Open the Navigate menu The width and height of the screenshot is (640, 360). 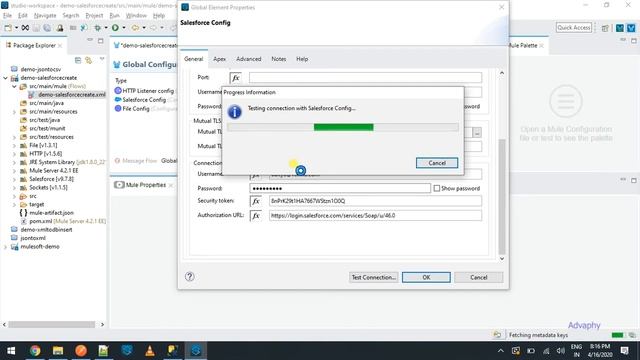(45, 16)
